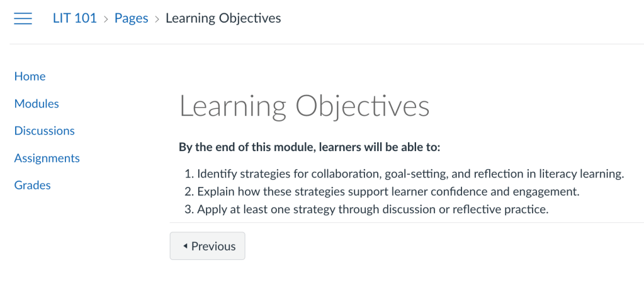Click the horizontal line below the breadcrumbs
644x297 pixels.
pos(327,44)
